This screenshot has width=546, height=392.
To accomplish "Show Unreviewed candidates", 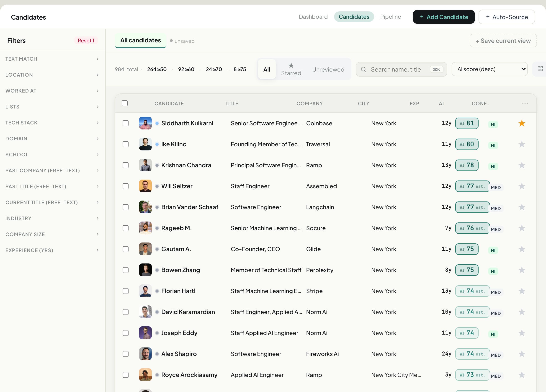I will point(328,69).
